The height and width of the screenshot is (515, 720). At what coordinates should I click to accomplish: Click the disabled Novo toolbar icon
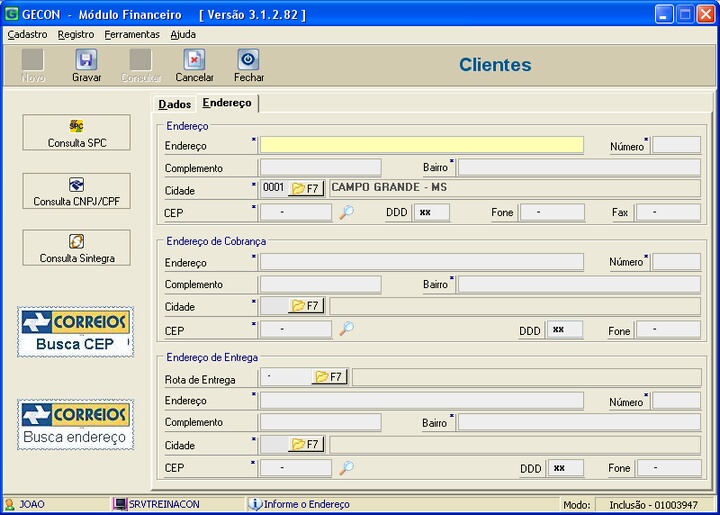pos(33,60)
